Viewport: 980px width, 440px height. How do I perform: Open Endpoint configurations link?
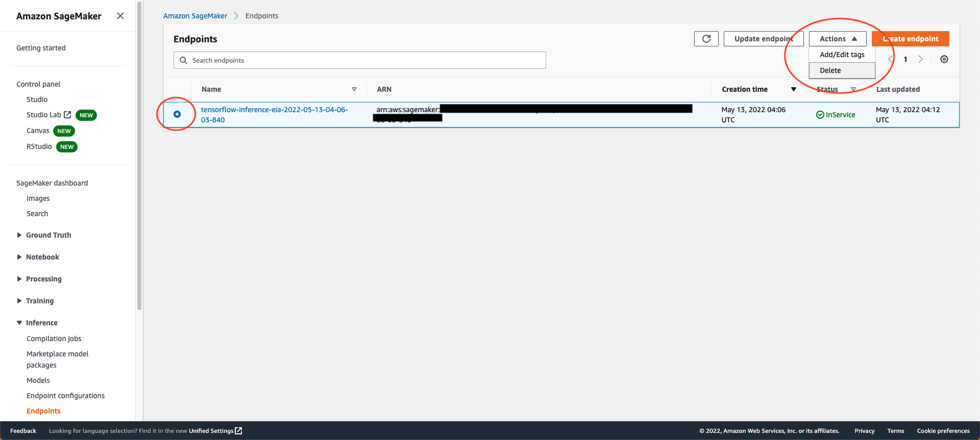65,396
